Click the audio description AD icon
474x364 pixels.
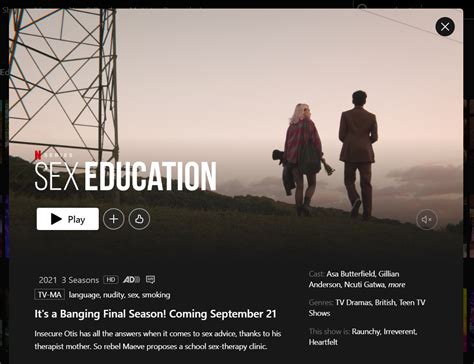[x=131, y=279]
